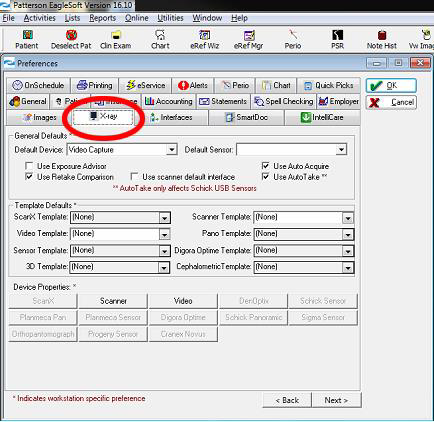Switch to the Chart preferences tab

[276, 86]
